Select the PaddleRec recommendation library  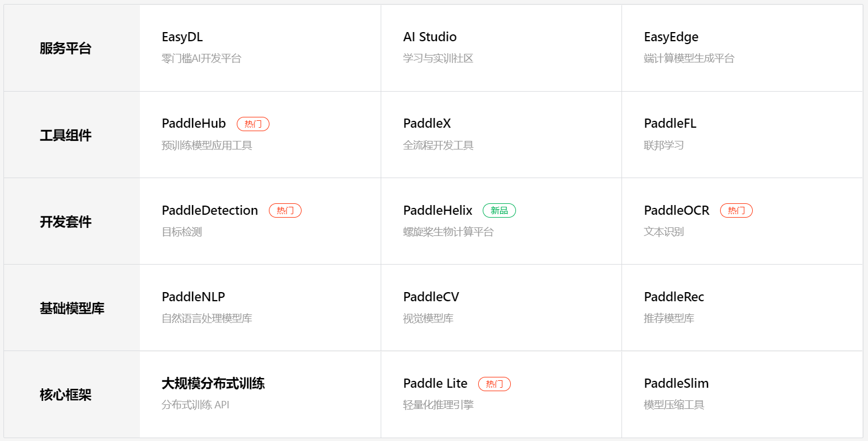click(x=674, y=297)
